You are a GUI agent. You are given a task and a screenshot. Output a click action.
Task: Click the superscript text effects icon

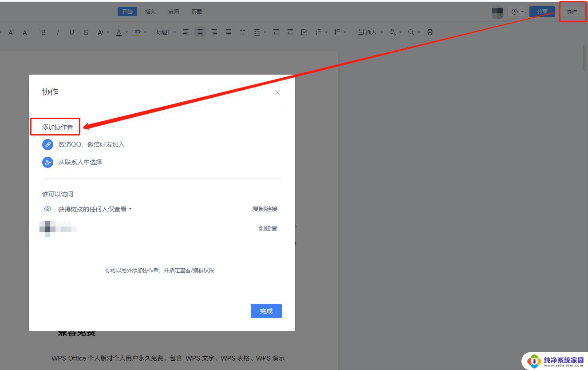pyautogui.click(x=100, y=32)
